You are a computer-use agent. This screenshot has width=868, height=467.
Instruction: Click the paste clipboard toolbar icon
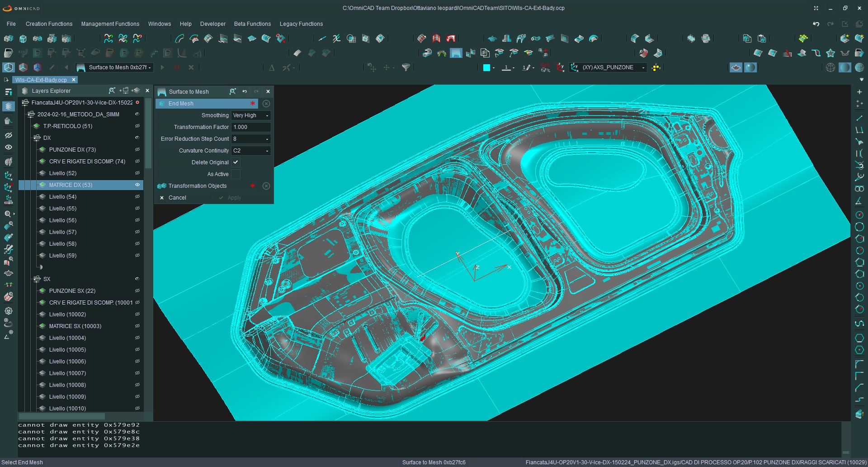coord(762,38)
